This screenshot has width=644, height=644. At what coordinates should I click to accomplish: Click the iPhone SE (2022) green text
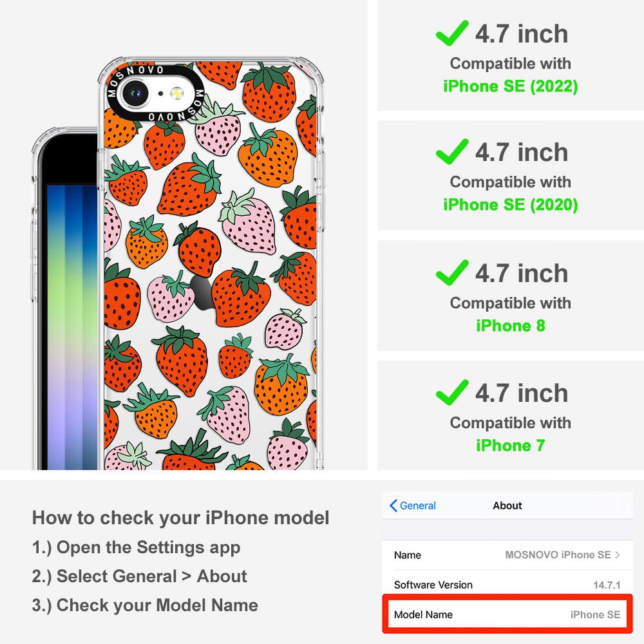pyautogui.click(x=511, y=86)
